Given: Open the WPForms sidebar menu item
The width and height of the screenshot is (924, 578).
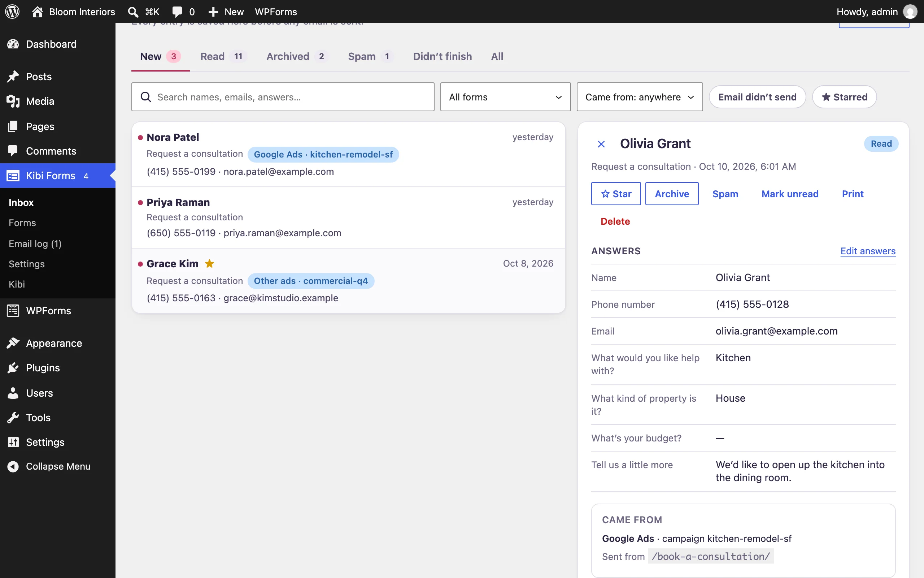Looking at the screenshot, I should (58, 310).
